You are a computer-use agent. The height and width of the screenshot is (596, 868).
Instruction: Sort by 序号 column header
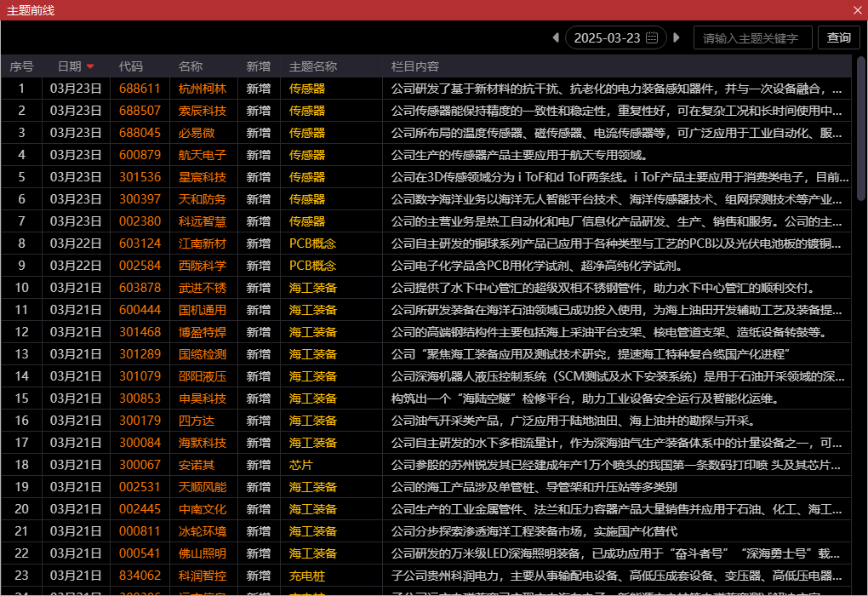point(21,66)
